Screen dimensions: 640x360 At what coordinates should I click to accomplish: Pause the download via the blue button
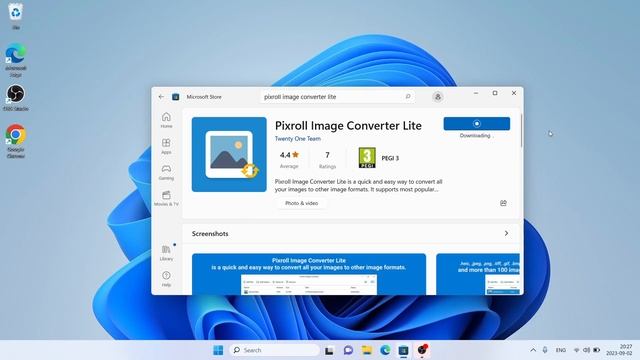[x=476, y=124]
